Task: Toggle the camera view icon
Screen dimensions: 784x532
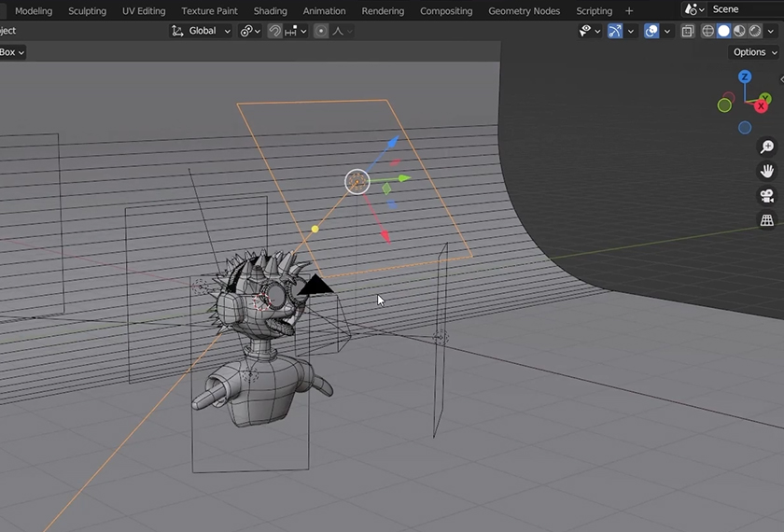Action: coord(767,196)
